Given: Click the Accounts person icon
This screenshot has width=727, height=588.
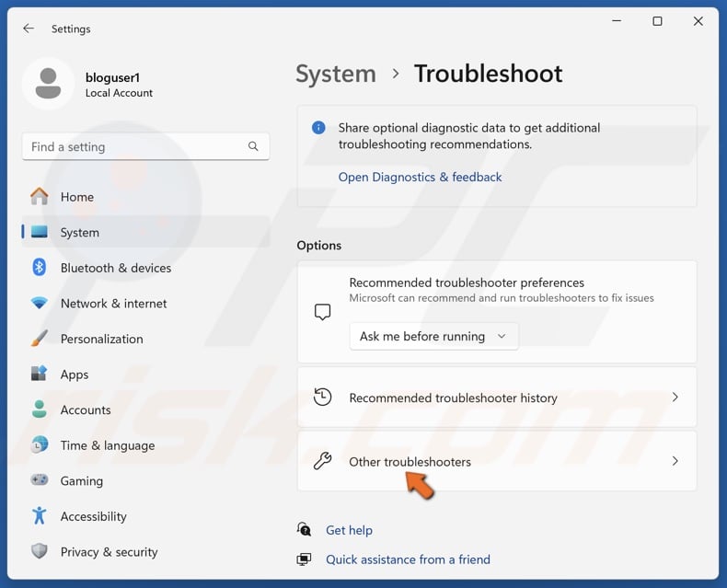Looking at the screenshot, I should pyautogui.click(x=40, y=409).
